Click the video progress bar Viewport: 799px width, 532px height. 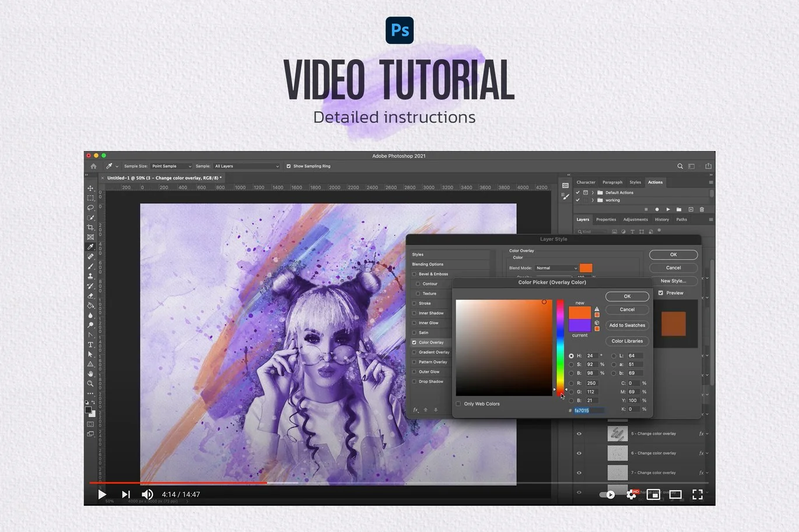pos(399,482)
